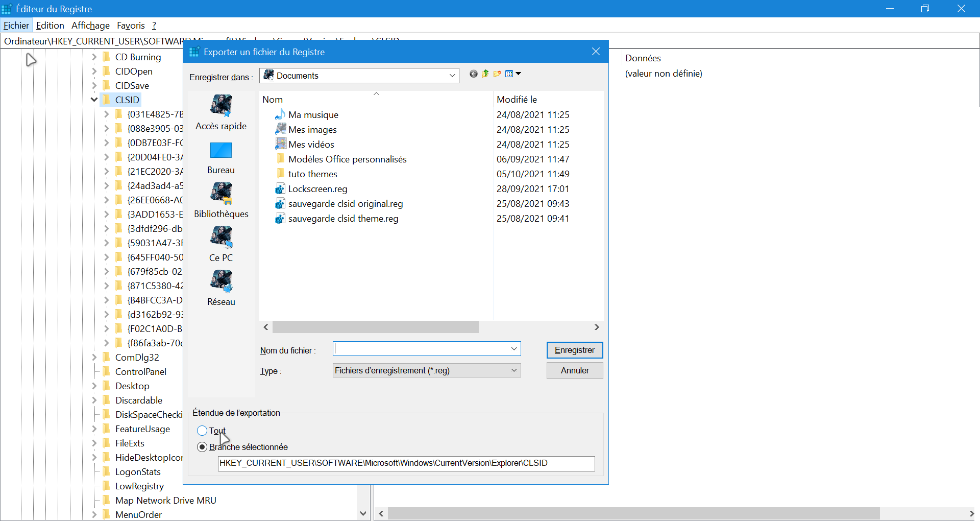Open the view menu icon in dialog

coord(512,74)
